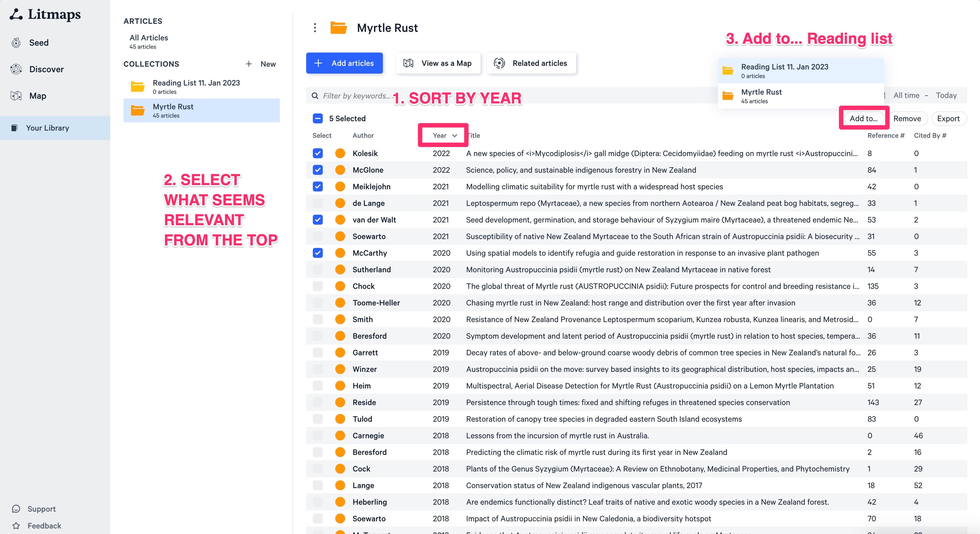Click the Cited By # column header

click(x=930, y=135)
